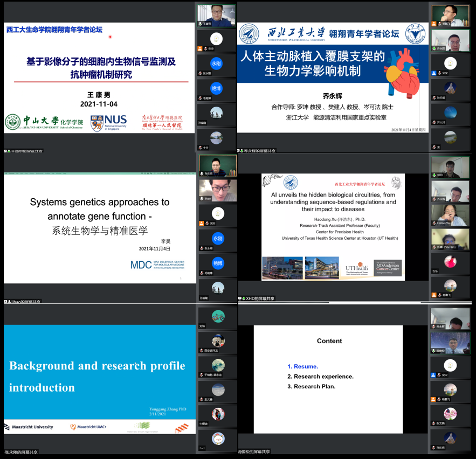Click the Zhejiang University round emblem
The height and width of the screenshot is (460, 476).
(415, 33)
